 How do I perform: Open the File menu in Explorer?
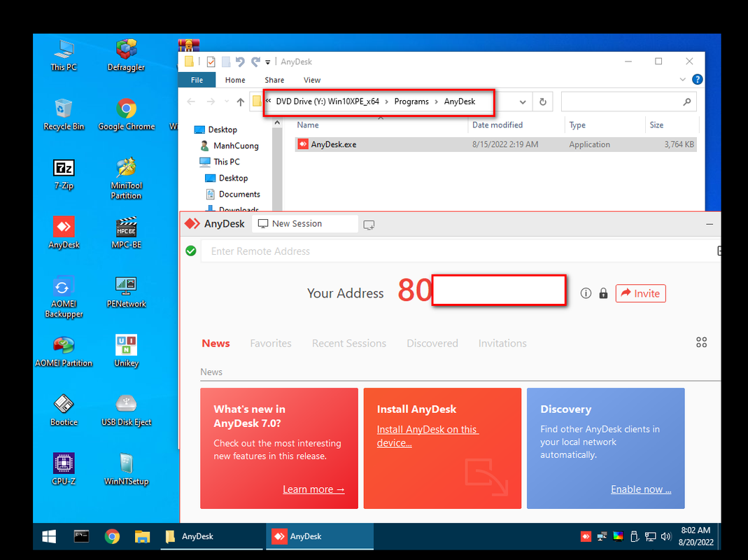coord(197,80)
